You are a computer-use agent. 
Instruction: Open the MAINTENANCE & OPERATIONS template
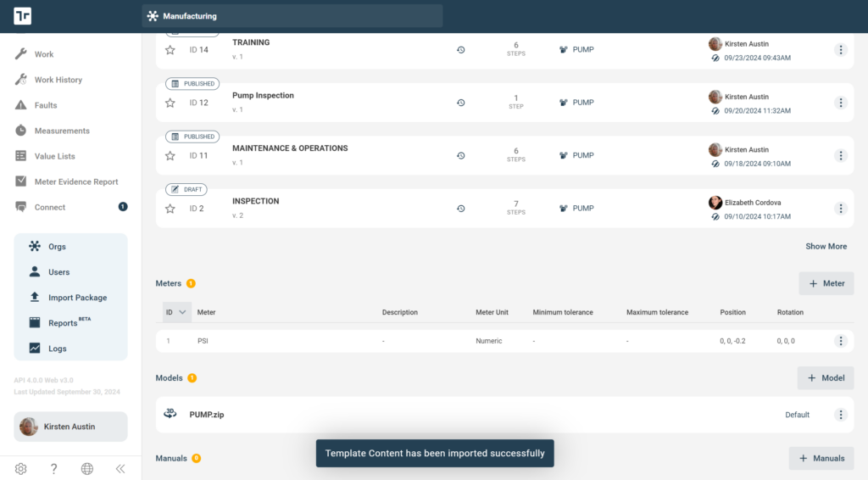[x=290, y=148]
